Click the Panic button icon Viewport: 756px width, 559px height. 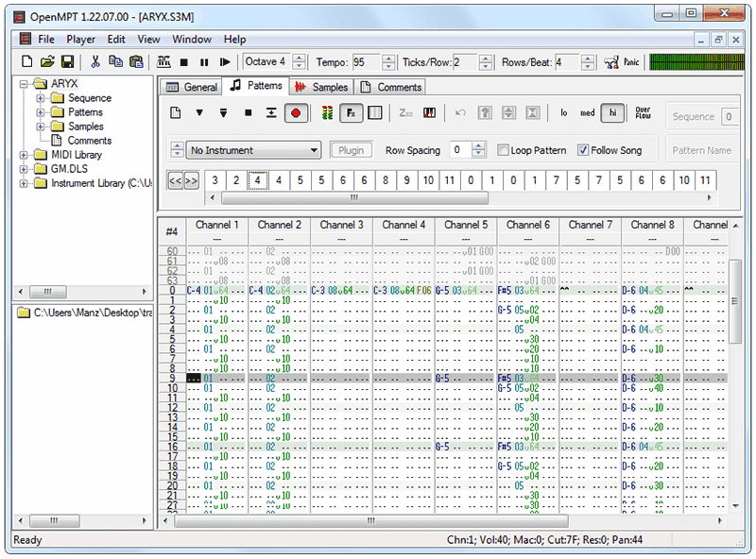tap(611, 62)
